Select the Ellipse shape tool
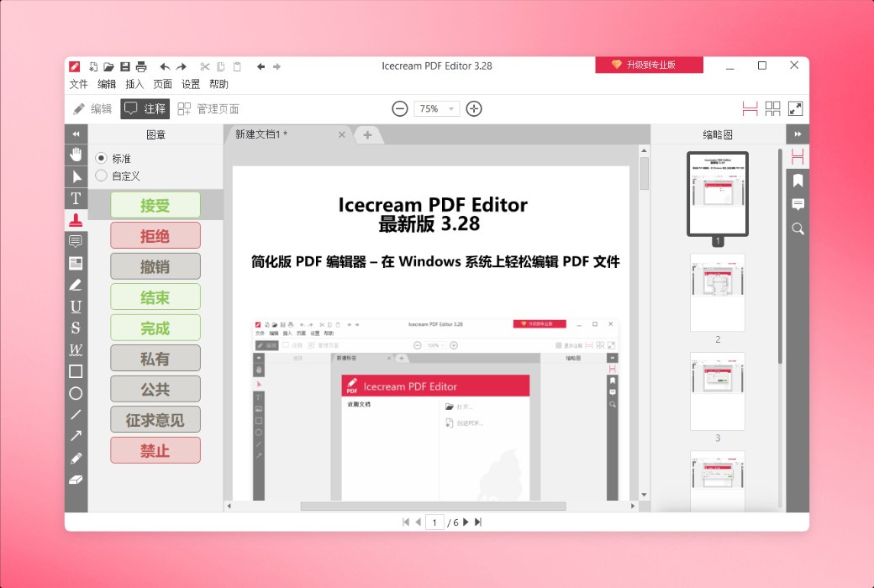874x588 pixels. [76, 393]
